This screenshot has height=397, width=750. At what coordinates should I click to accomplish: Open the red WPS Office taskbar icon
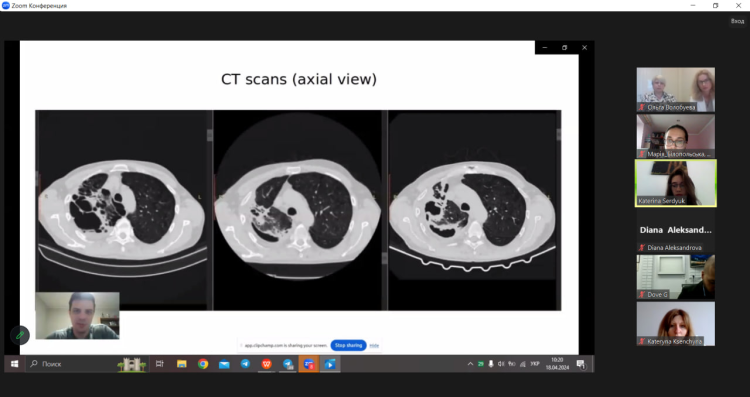tap(266, 364)
